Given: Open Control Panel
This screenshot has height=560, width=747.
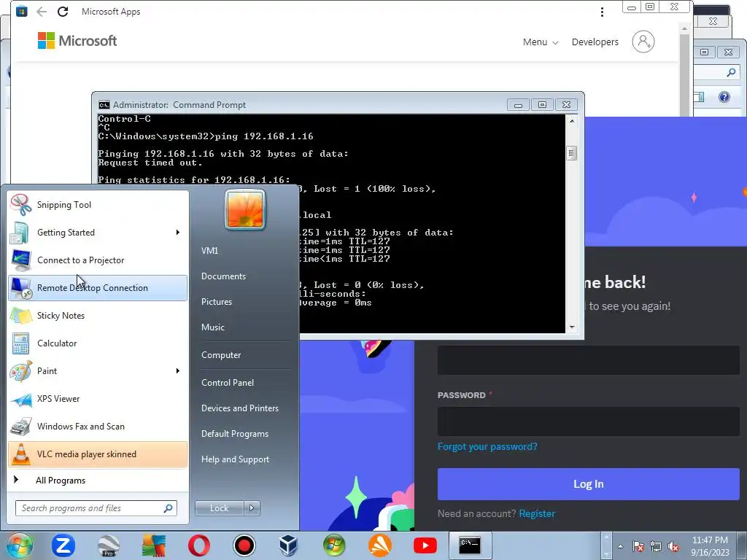Looking at the screenshot, I should (228, 382).
